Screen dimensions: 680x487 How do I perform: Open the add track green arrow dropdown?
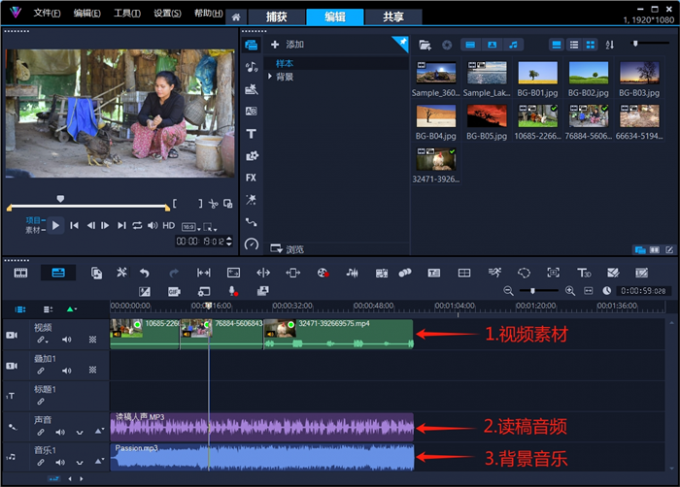coord(72,309)
